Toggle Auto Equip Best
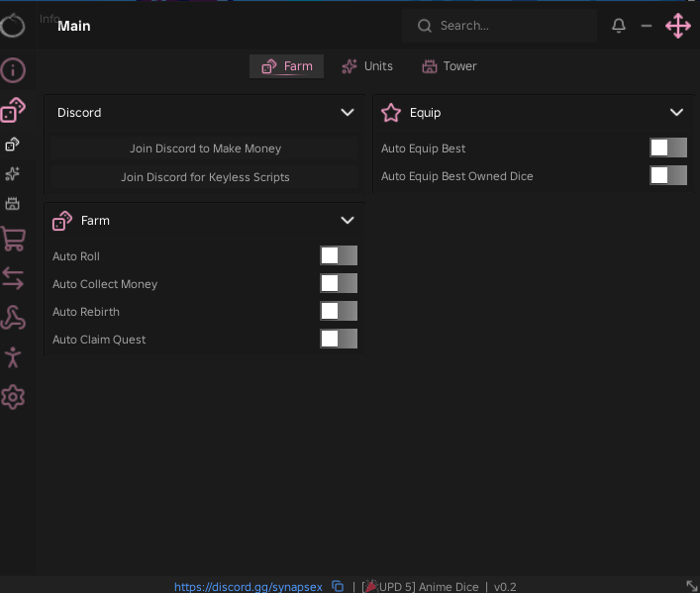 [668, 148]
